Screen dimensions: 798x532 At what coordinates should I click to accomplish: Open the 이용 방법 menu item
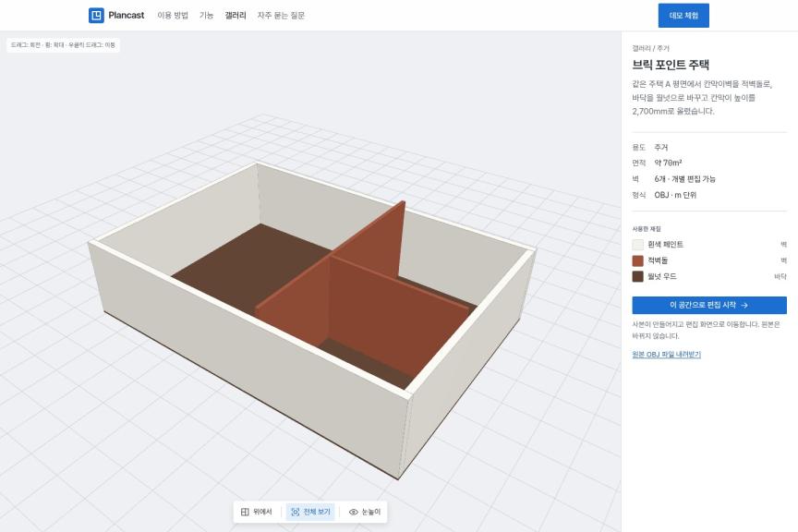tap(173, 16)
